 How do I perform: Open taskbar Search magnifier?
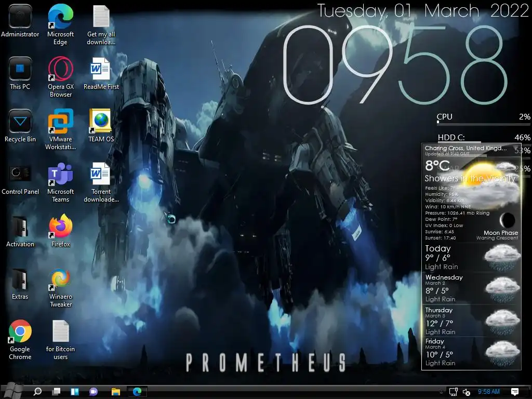click(37, 392)
